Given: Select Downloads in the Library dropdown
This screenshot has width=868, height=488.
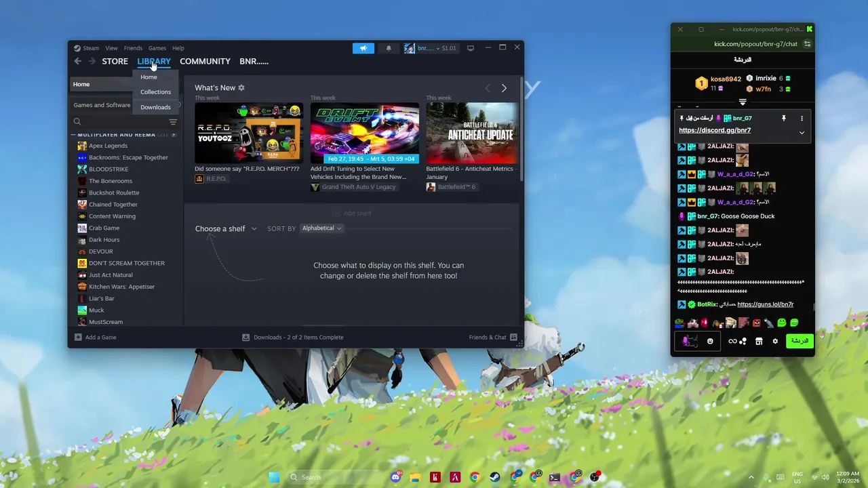Looking at the screenshot, I should point(156,107).
